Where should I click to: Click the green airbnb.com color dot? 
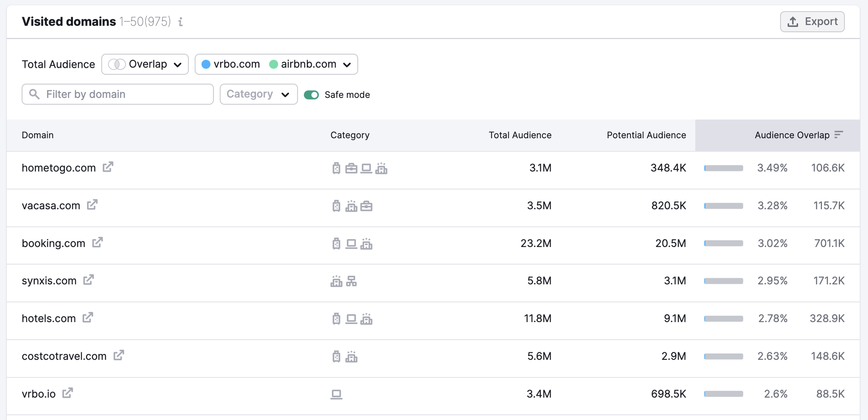pyautogui.click(x=273, y=64)
